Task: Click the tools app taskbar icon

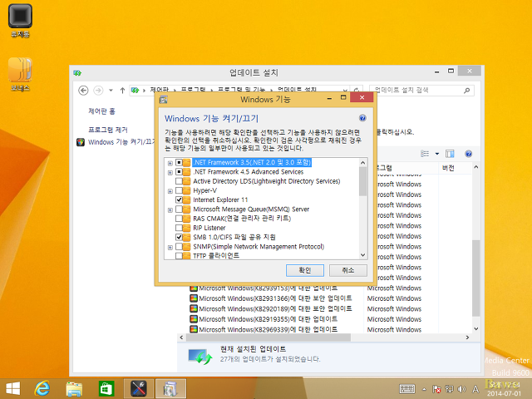Action: coord(139,388)
